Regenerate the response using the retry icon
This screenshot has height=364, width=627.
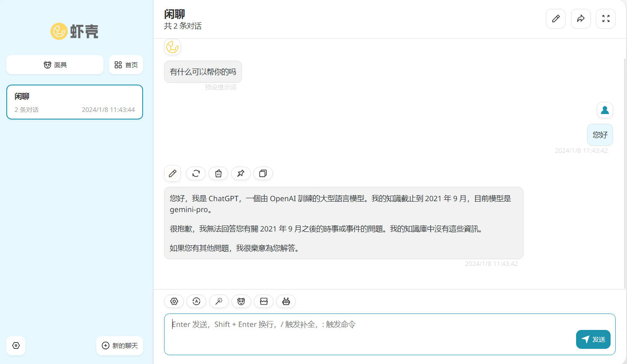pos(196,173)
